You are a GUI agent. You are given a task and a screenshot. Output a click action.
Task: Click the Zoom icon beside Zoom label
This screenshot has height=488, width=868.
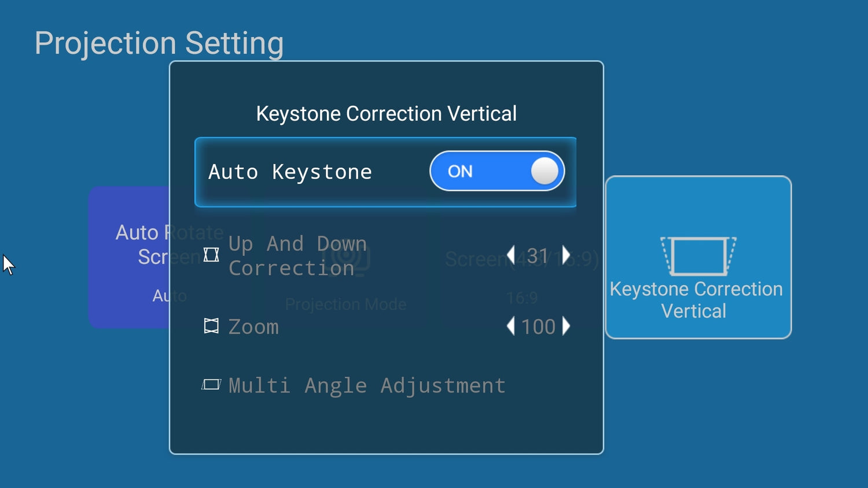coord(211,326)
